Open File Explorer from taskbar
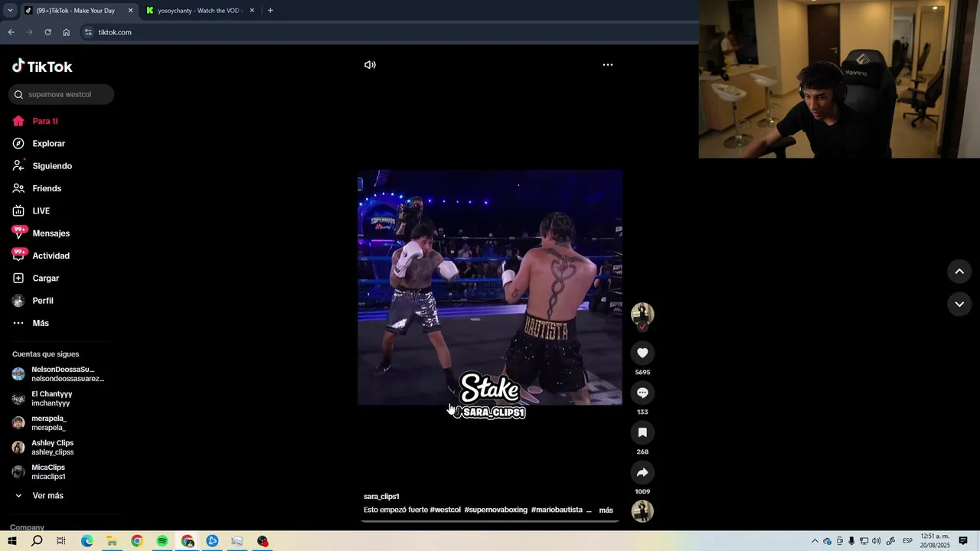 112,541
